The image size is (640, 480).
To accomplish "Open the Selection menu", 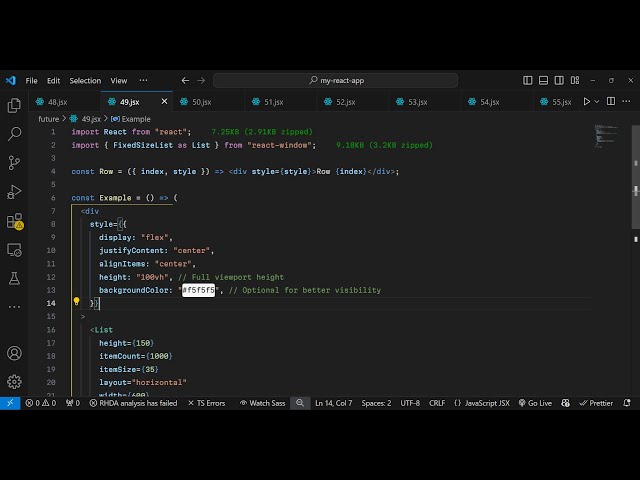I will [x=85, y=81].
